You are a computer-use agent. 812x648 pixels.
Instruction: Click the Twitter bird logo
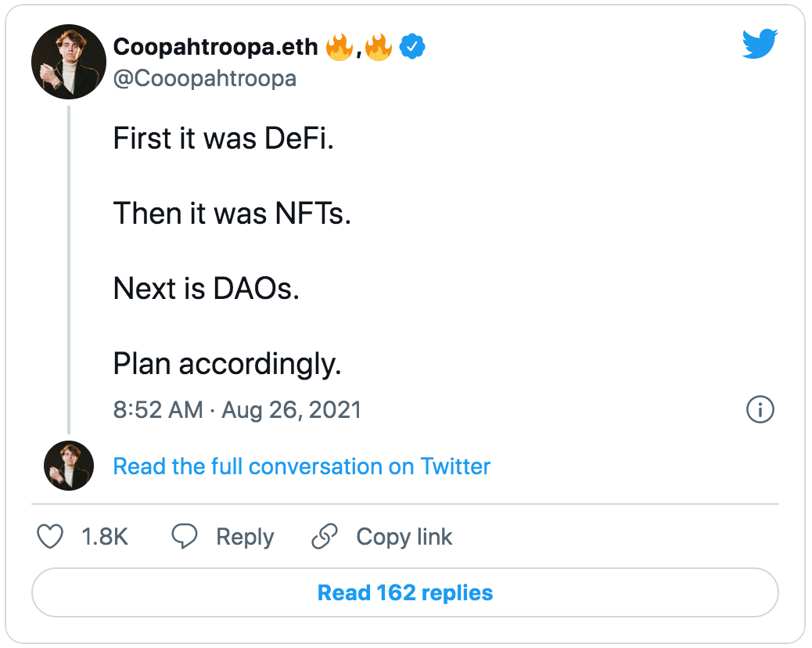tap(759, 45)
